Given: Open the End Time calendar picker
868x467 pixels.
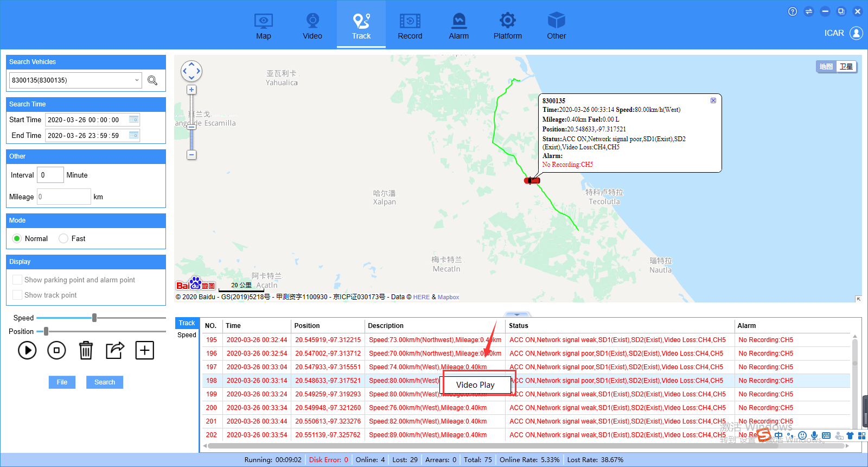Looking at the screenshot, I should (x=133, y=135).
